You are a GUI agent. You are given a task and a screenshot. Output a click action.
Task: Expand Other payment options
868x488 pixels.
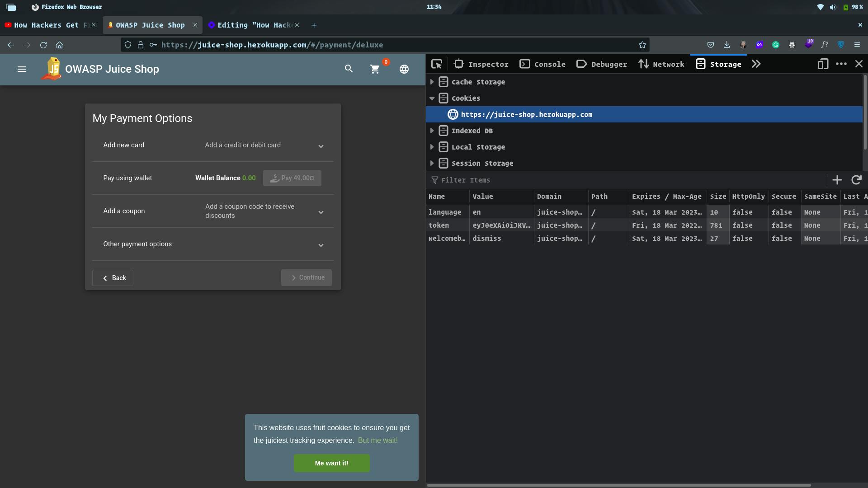coord(213,244)
